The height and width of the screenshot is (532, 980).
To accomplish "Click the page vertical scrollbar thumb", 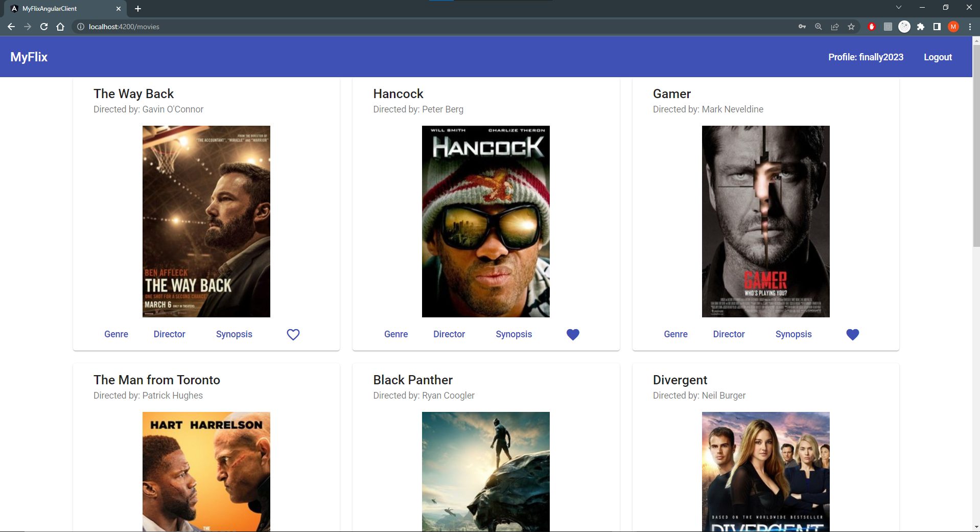I will pyautogui.click(x=976, y=146).
